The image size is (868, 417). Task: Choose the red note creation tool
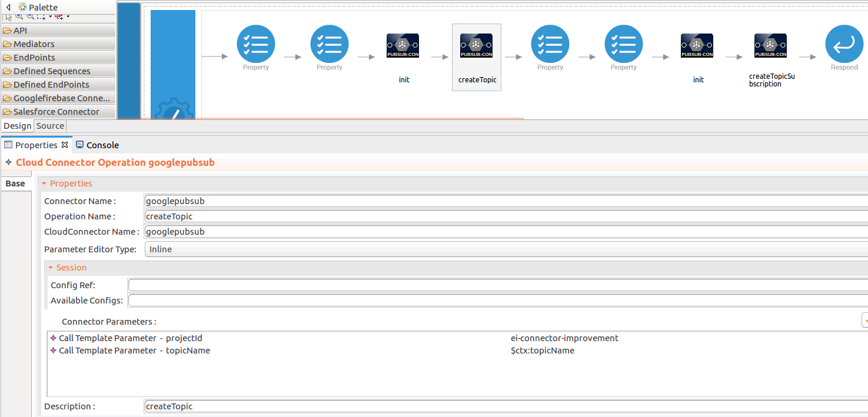pos(59,17)
